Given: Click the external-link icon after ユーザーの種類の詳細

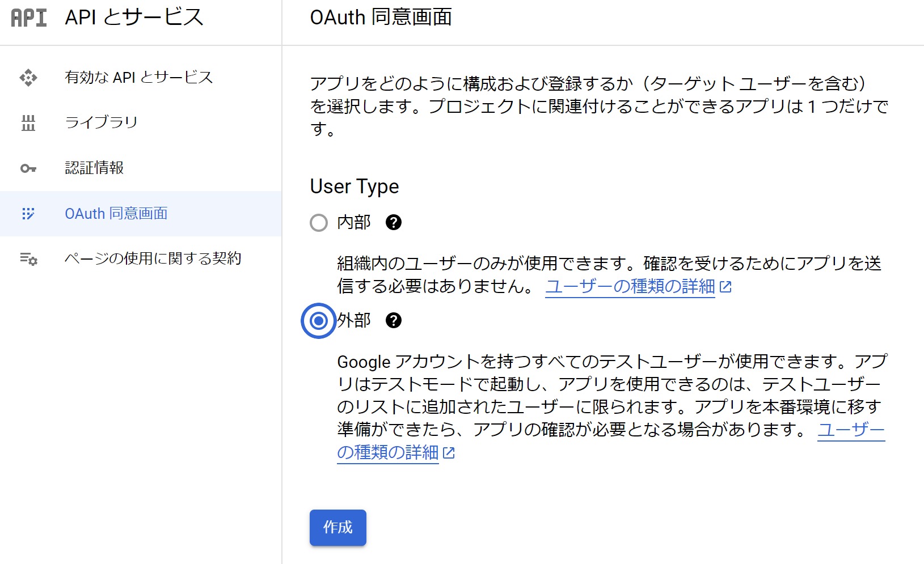Looking at the screenshot, I should (727, 287).
